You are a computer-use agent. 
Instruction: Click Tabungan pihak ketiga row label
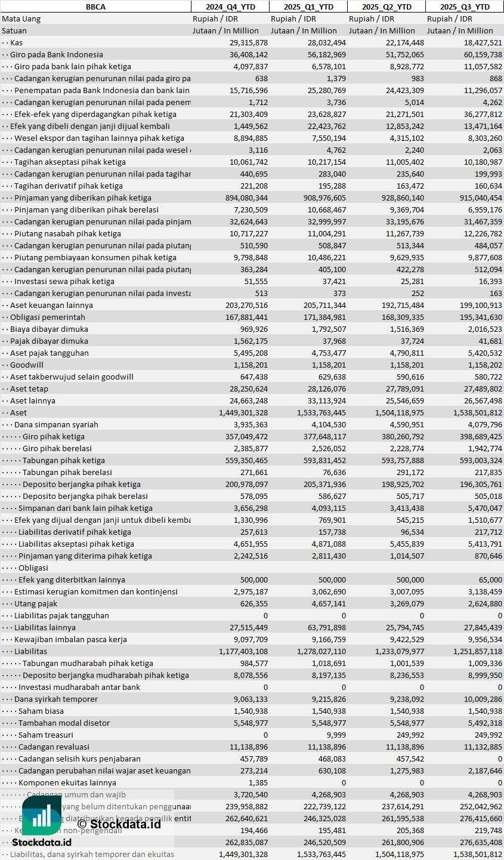click(64, 460)
